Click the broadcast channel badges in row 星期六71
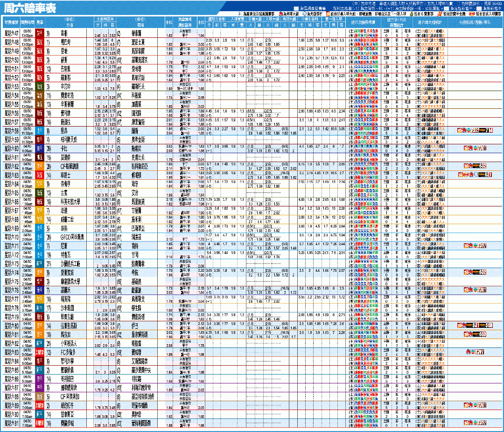The height and width of the screenshot is (432, 504). 475,246
